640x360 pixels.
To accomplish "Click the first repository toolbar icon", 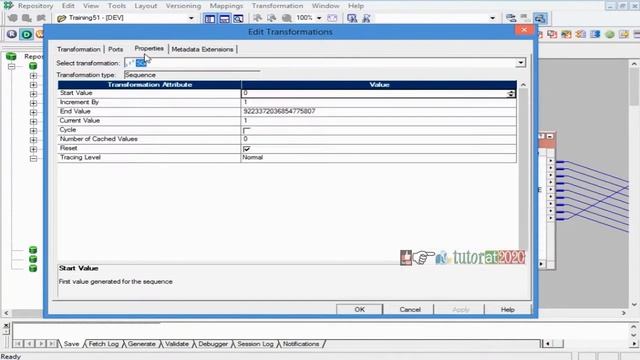I will [13, 18].
